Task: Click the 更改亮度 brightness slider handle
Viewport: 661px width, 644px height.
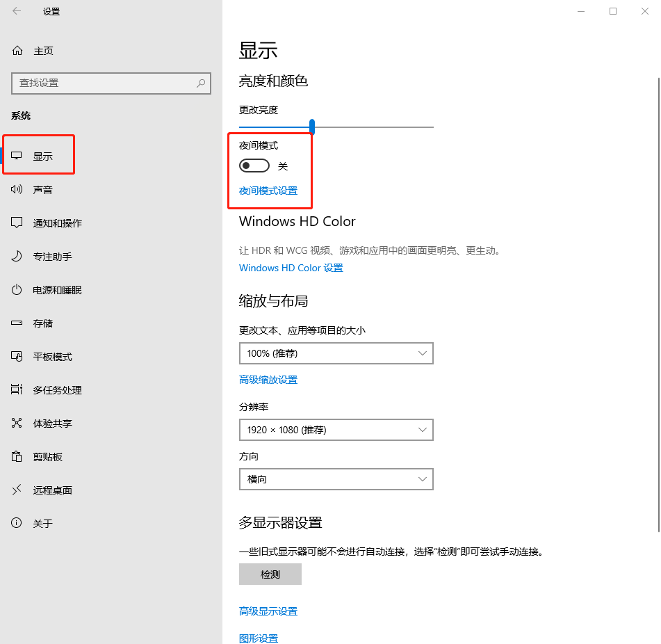Action: coord(312,127)
